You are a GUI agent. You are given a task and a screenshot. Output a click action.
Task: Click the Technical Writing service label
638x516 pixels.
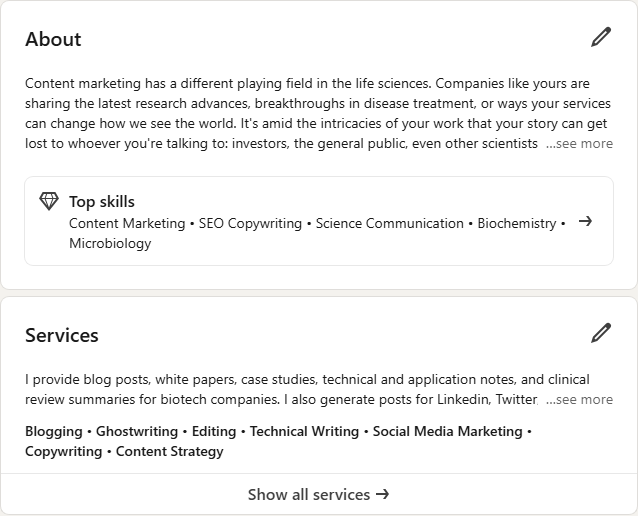click(x=304, y=431)
